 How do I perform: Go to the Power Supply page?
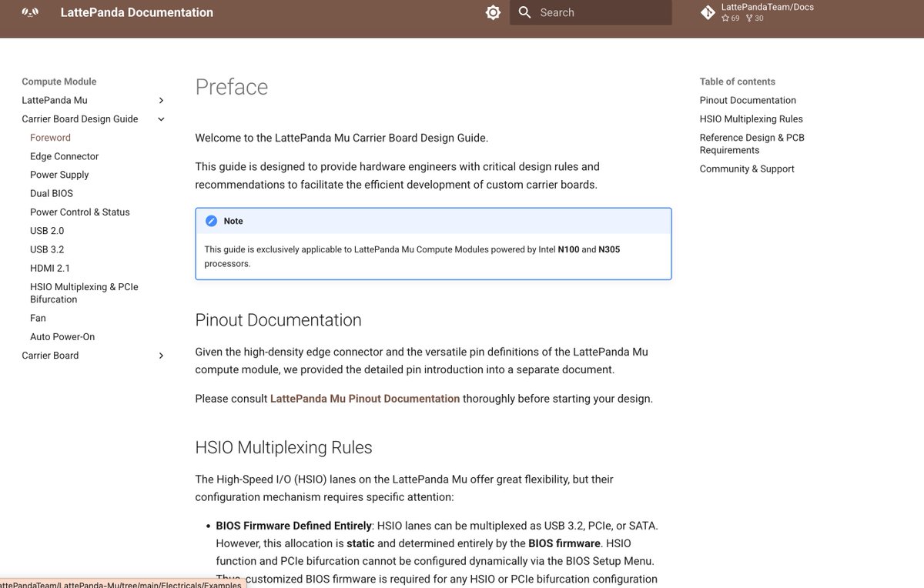59,175
